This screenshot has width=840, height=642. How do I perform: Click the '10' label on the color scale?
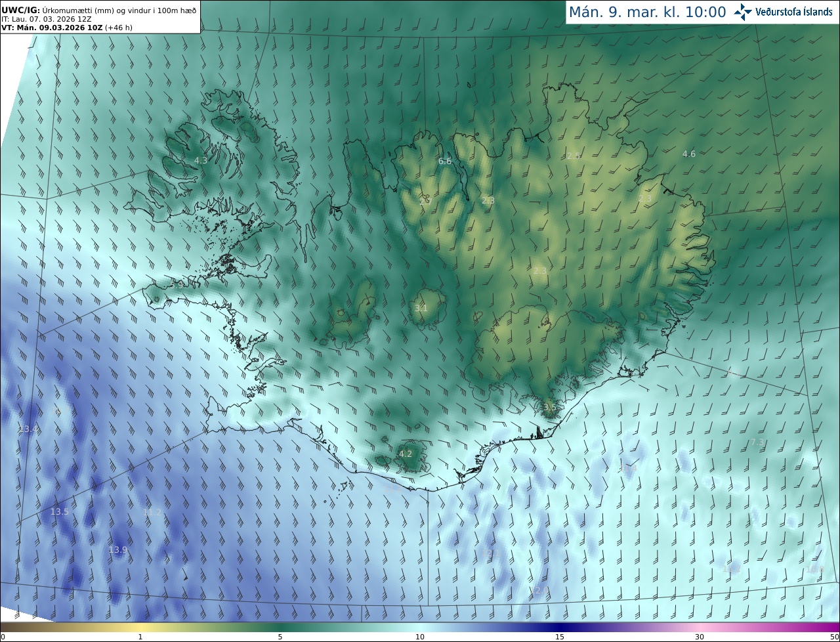pos(420,637)
